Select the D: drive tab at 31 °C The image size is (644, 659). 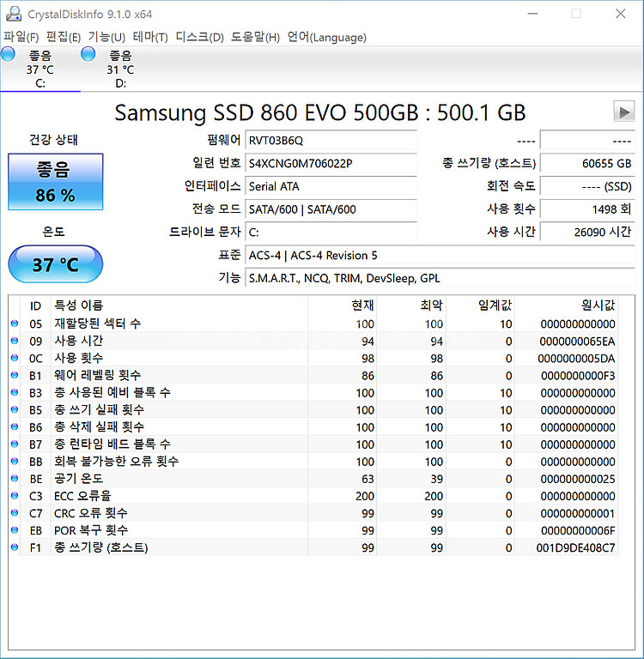(x=120, y=69)
